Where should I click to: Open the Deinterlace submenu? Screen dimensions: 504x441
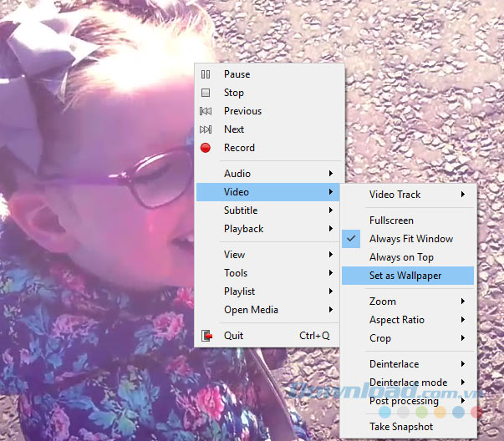pos(408,364)
